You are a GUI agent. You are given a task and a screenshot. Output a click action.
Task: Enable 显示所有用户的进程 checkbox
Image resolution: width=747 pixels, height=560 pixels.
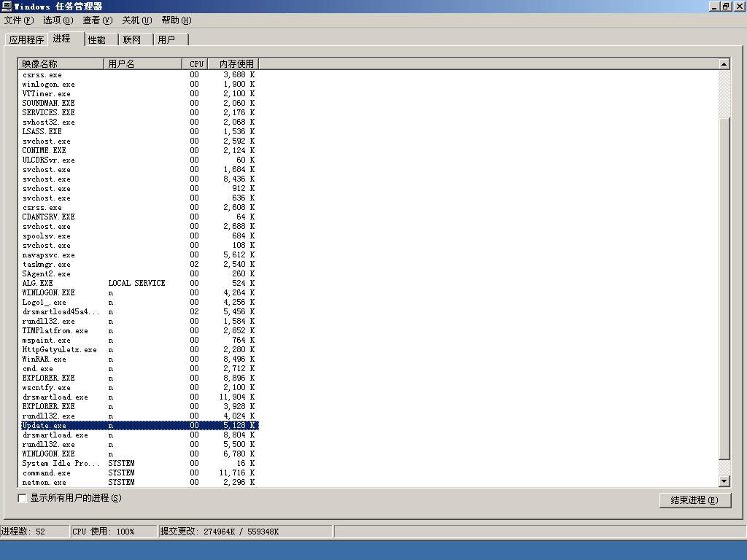point(22,498)
